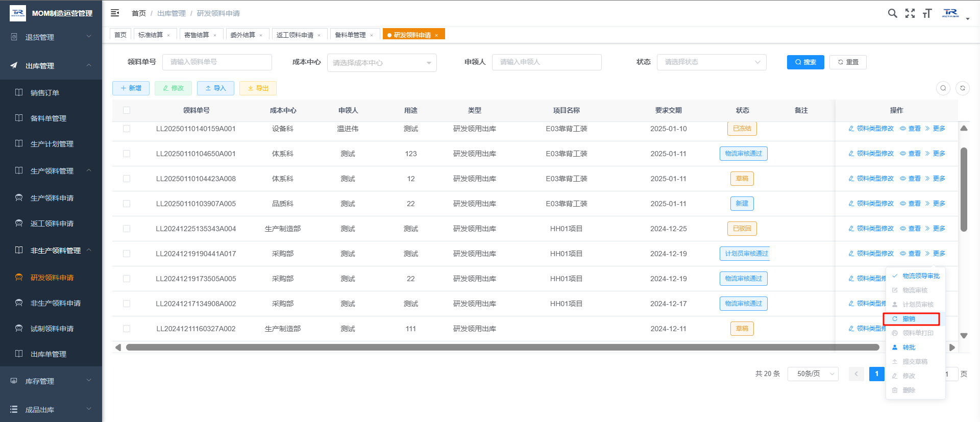
Task: Click the 导入 button
Action: coord(215,88)
